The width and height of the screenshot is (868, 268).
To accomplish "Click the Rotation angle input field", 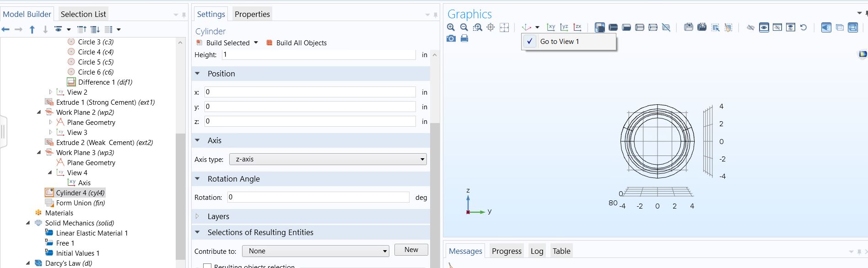I will (x=318, y=197).
